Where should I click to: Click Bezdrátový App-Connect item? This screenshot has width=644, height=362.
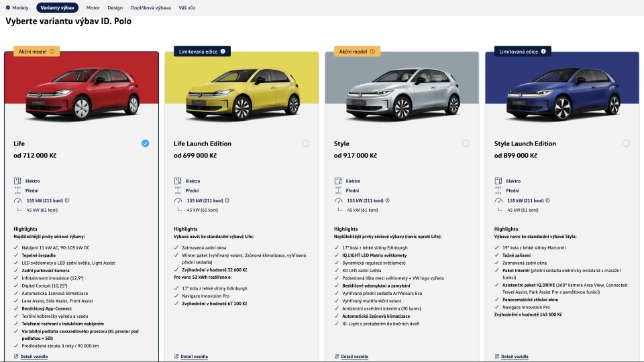47,308
